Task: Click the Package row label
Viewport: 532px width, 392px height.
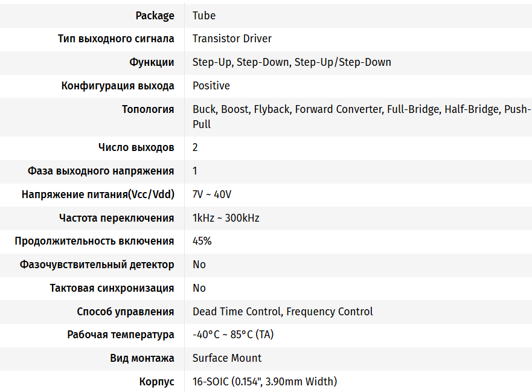Action: point(155,16)
